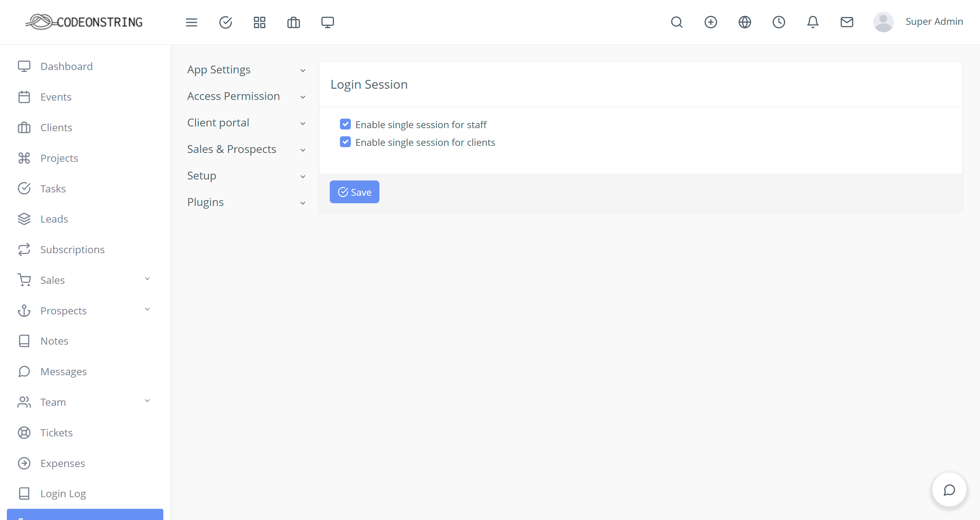The width and height of the screenshot is (980, 520).
Task: Uncheck Enable single session for staff
Action: [x=345, y=124]
